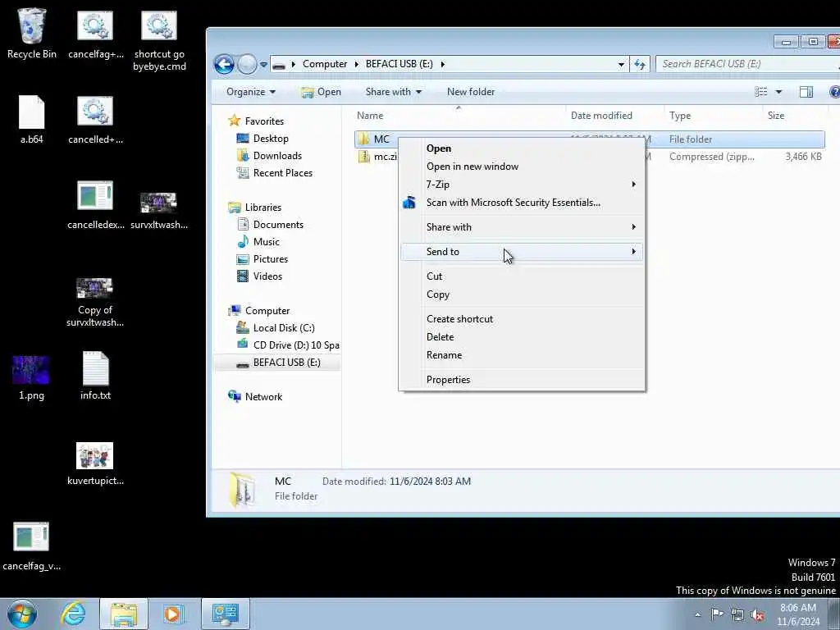The width and height of the screenshot is (840, 630).
Task: Select the a.b64 file on desktop
Action: pyautogui.click(x=32, y=120)
